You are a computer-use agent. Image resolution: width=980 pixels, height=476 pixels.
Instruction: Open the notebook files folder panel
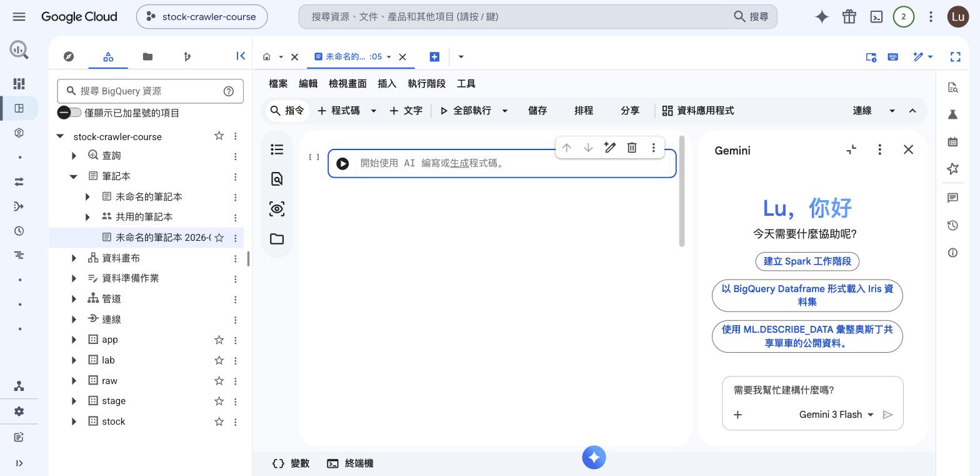tap(277, 239)
